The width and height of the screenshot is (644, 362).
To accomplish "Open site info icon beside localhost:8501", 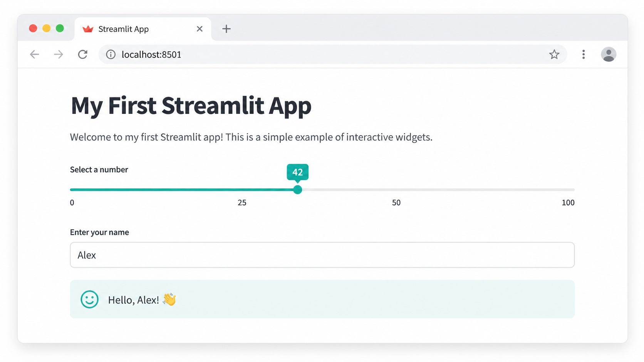I will (111, 54).
